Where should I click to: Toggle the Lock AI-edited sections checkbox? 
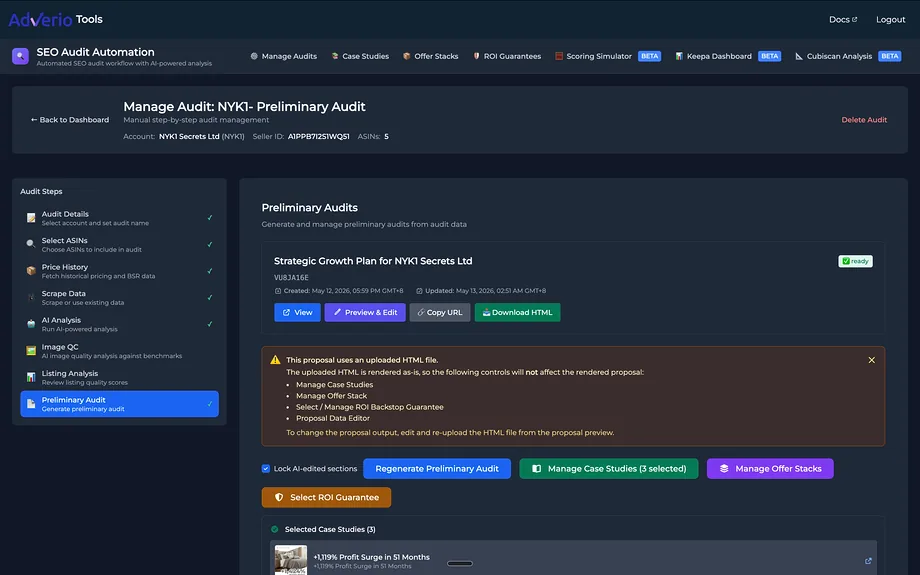tap(266, 469)
